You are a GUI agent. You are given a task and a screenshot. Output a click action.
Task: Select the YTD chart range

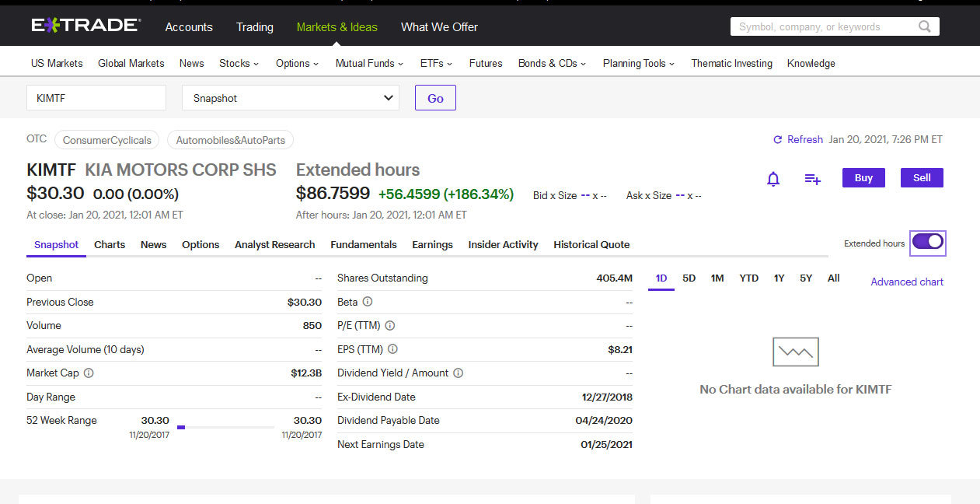point(749,278)
